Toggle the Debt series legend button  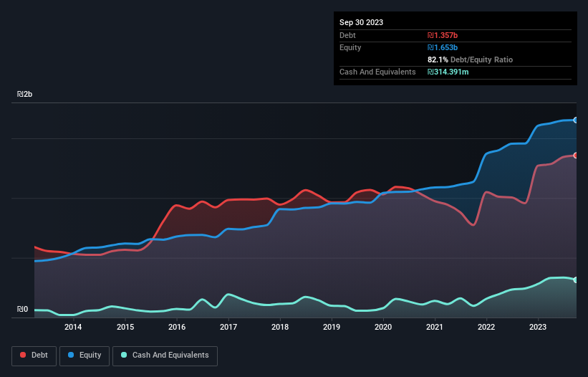click(34, 355)
